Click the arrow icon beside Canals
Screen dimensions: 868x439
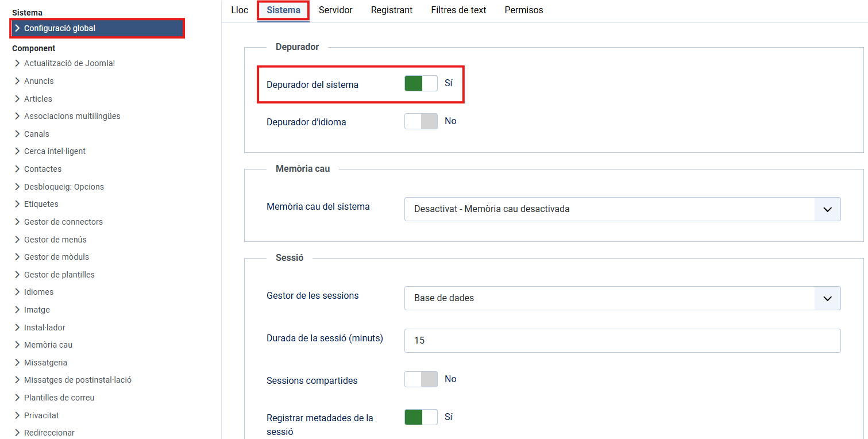pyautogui.click(x=17, y=134)
